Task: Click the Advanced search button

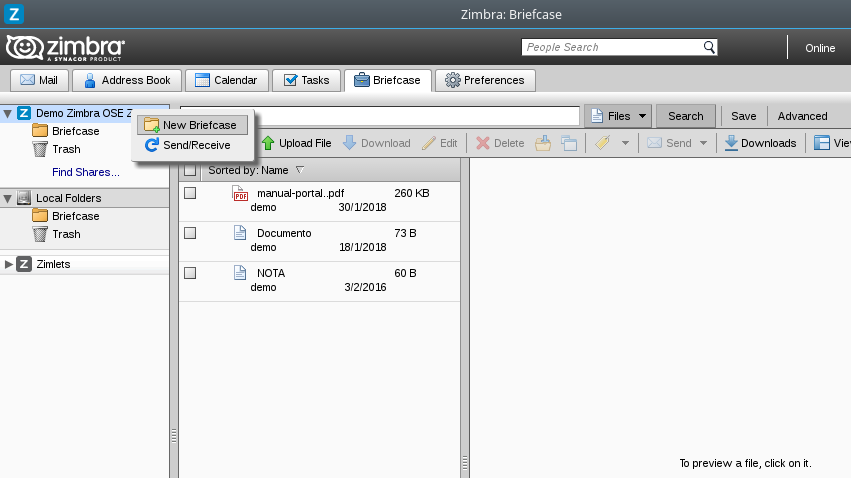Action: (802, 116)
